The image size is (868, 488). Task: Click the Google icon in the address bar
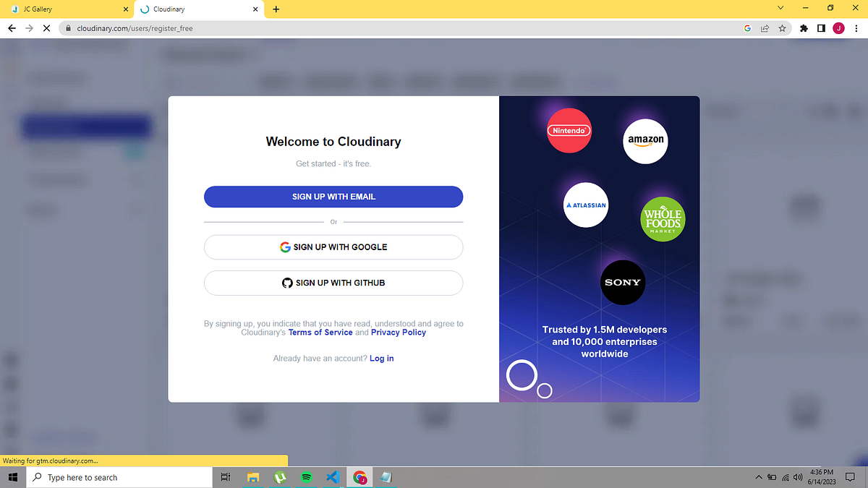pyautogui.click(x=747, y=27)
